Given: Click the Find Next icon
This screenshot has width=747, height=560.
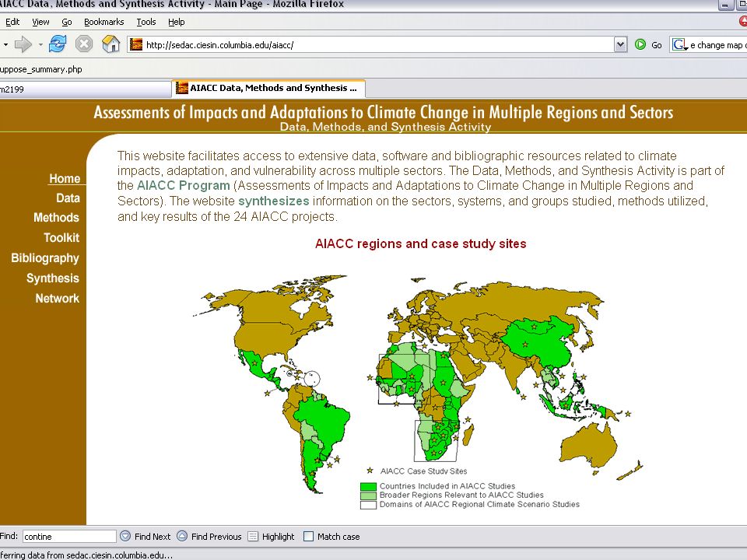Looking at the screenshot, I should point(124,536).
